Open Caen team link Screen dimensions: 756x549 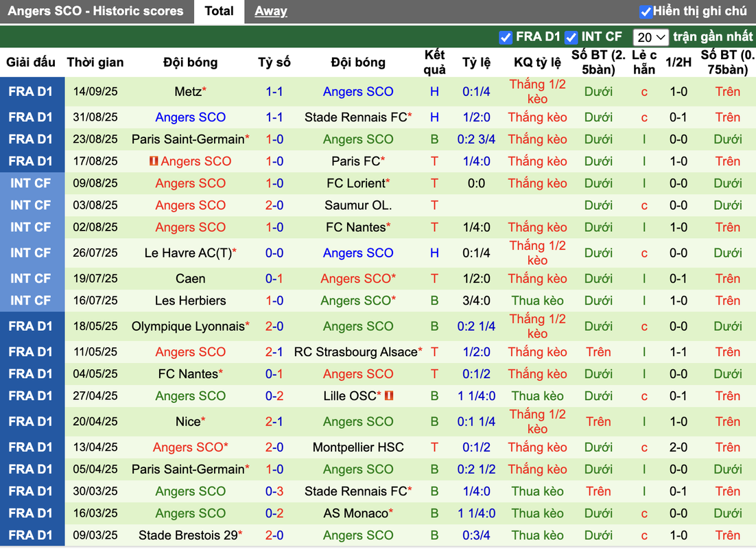tap(191, 279)
